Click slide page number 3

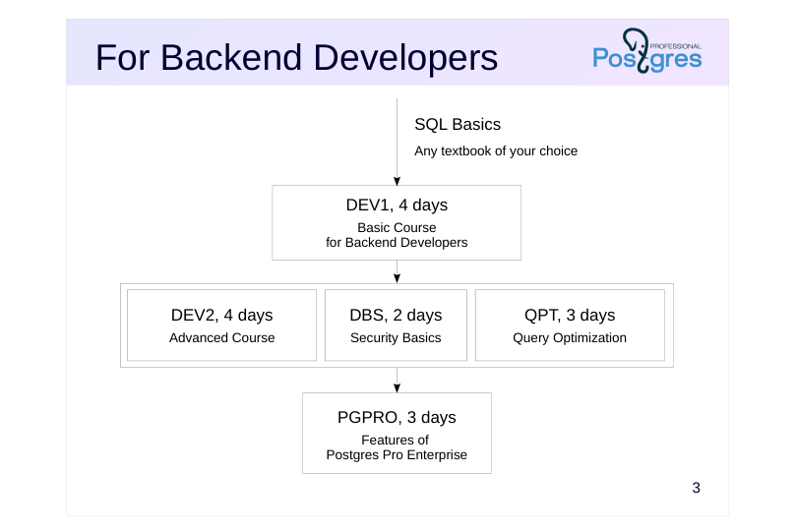(696, 488)
